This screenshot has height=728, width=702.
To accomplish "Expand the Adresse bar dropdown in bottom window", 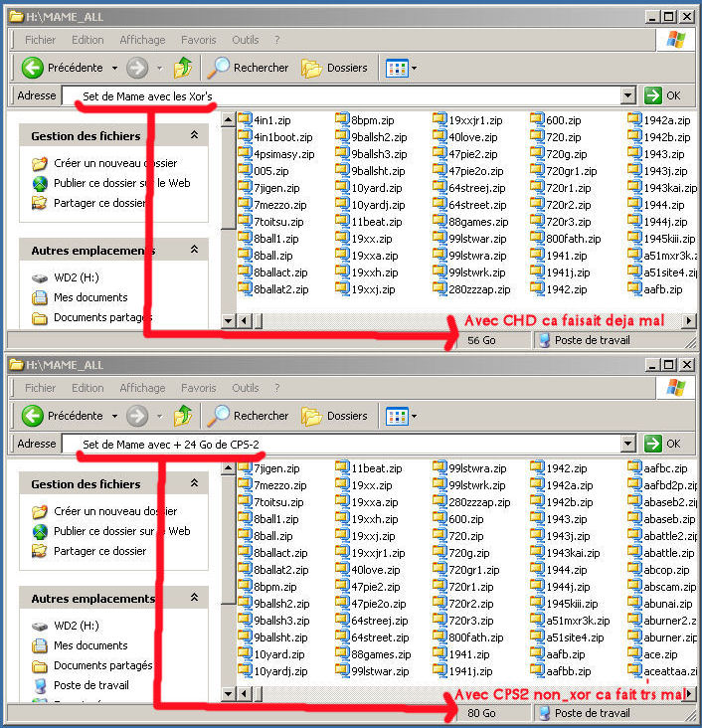I will coord(627,444).
